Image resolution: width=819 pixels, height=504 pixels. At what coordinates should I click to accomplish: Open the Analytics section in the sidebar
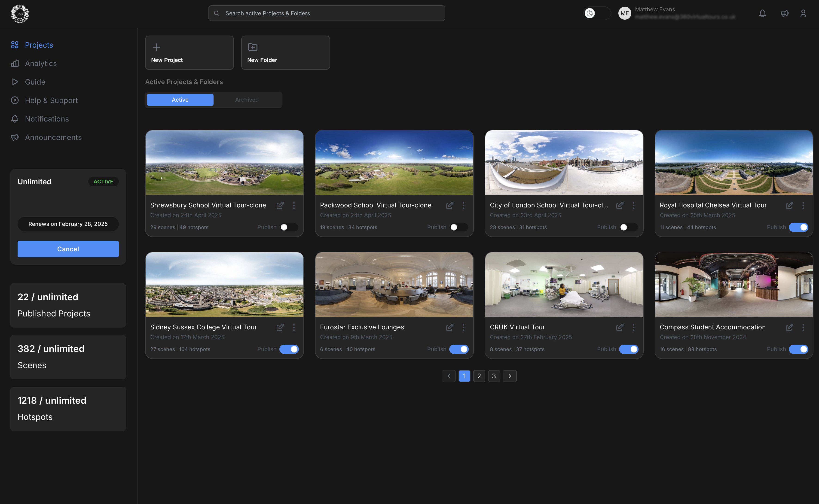41,63
